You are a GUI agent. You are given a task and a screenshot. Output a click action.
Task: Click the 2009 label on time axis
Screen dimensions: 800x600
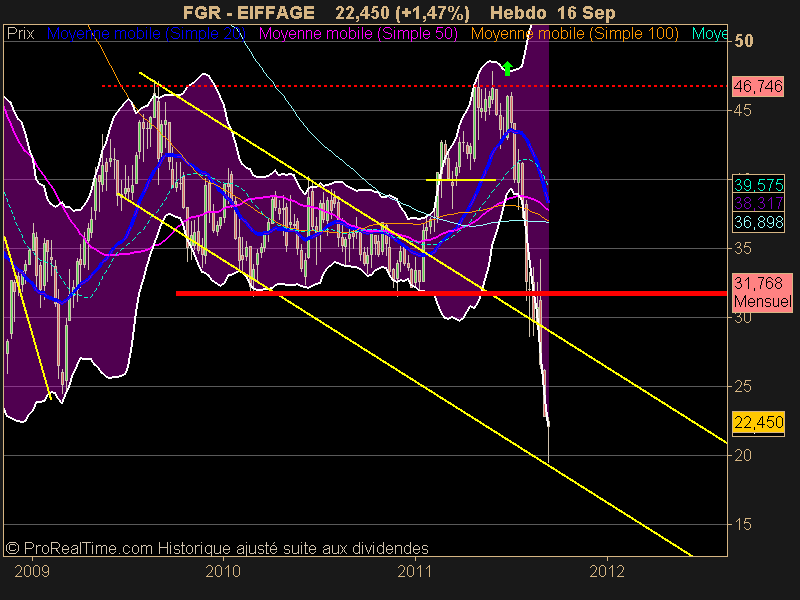tap(32, 571)
